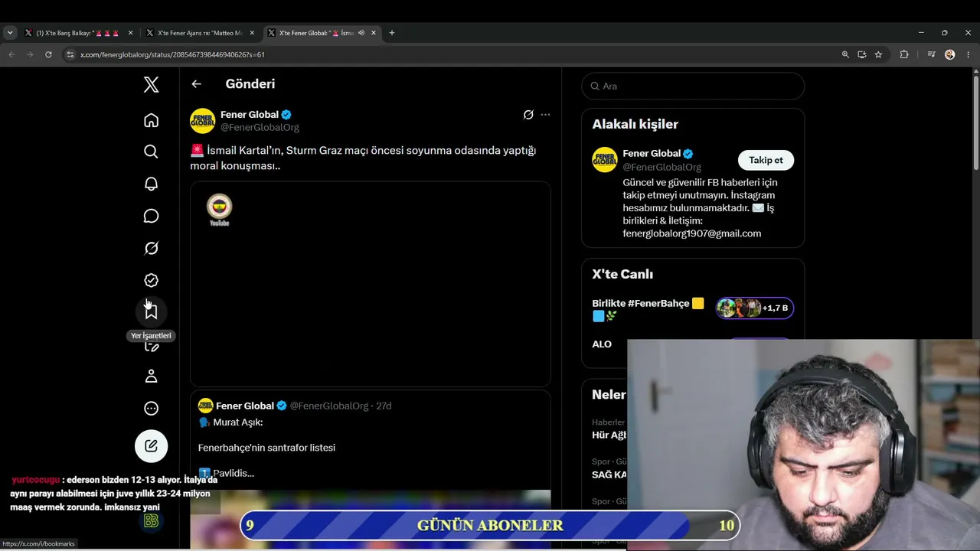980x551 pixels.
Task: Click the address bar URL
Action: [172, 55]
